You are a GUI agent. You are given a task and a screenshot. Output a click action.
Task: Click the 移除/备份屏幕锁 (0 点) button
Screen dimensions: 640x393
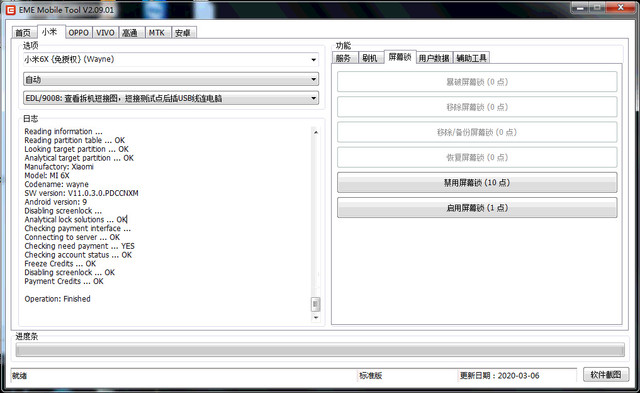point(477,132)
